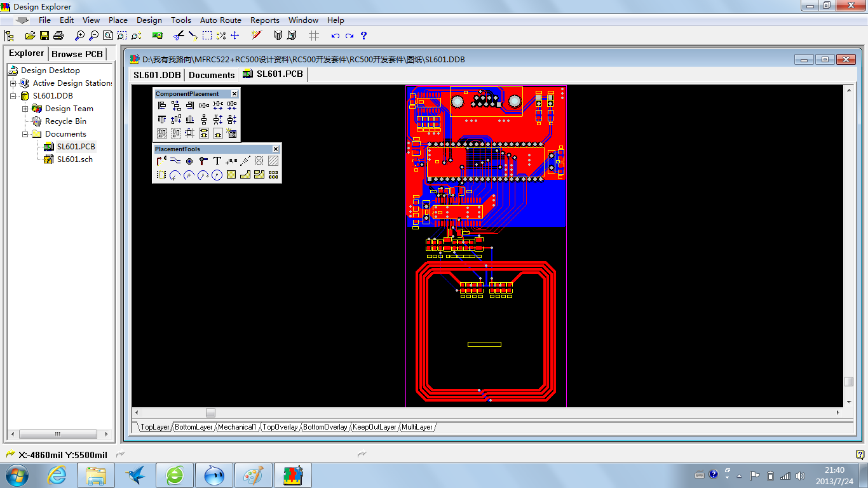The height and width of the screenshot is (488, 868).
Task: Open the Design menu
Action: [149, 20]
